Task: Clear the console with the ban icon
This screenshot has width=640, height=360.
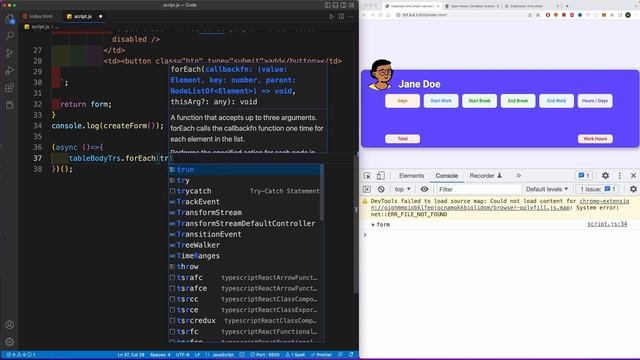Action: (381, 189)
